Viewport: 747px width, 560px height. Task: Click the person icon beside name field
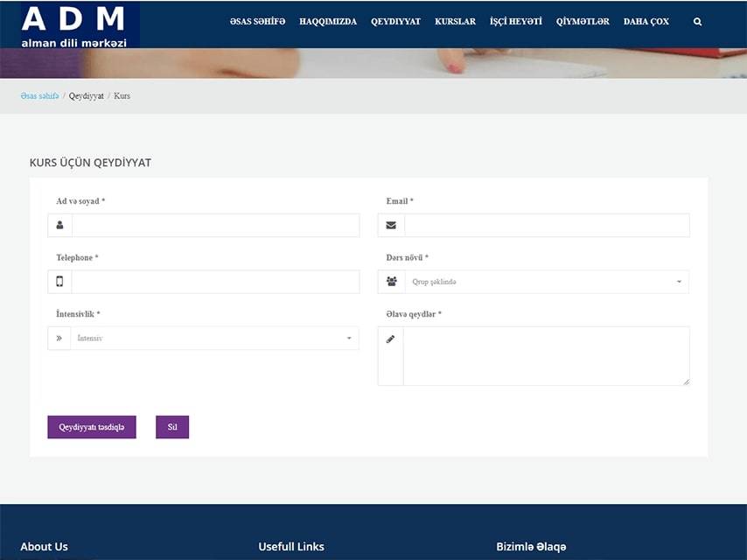59,225
